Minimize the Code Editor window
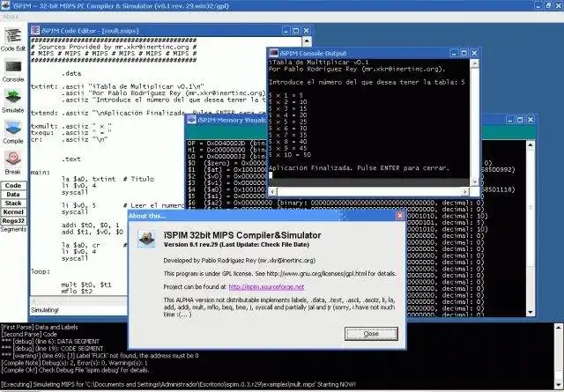 [x=286, y=31]
